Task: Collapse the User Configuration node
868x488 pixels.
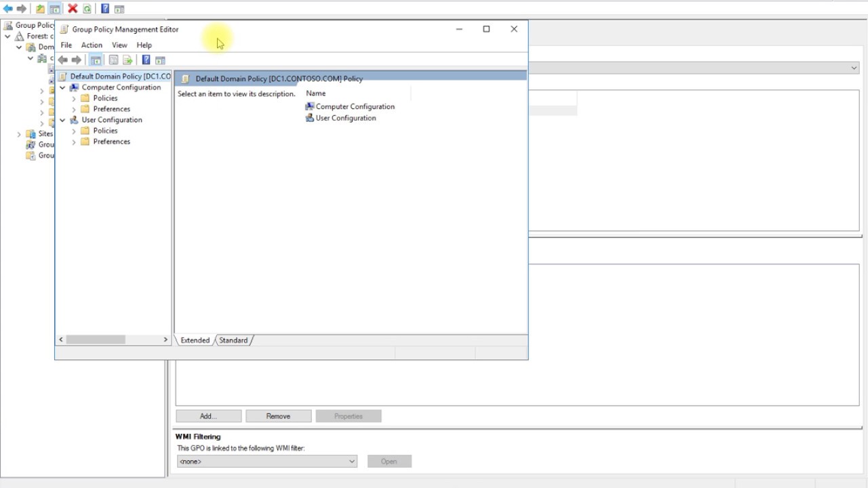Action: 63,120
